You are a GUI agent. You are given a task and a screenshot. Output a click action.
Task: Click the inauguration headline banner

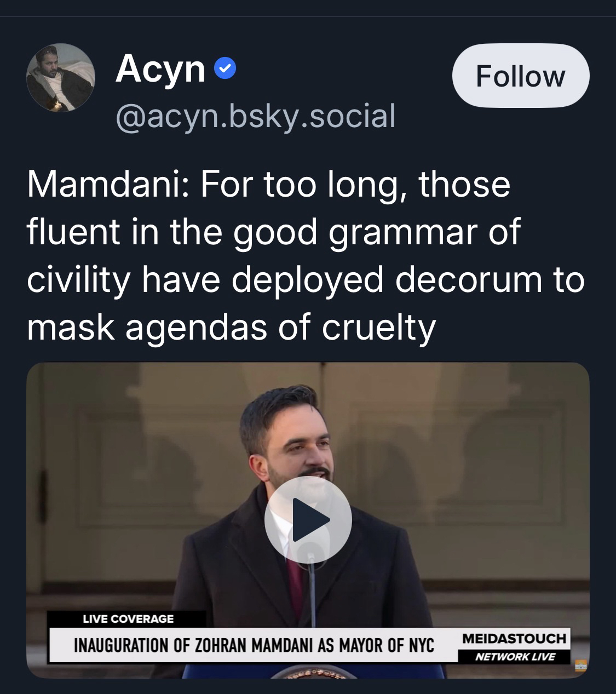point(254,645)
